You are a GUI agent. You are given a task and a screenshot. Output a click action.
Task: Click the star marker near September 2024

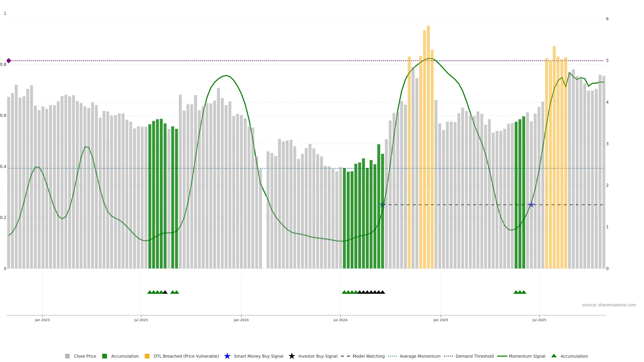pyautogui.click(x=382, y=205)
